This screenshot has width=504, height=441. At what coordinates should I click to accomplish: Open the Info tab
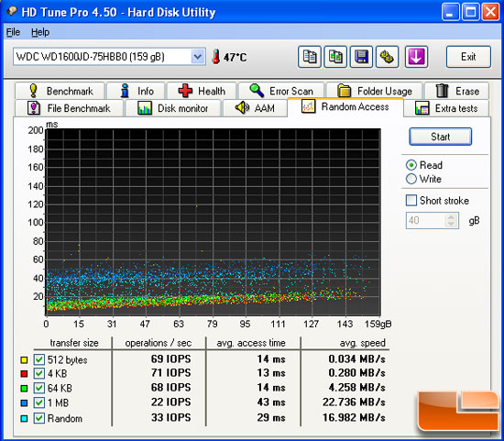click(136, 91)
